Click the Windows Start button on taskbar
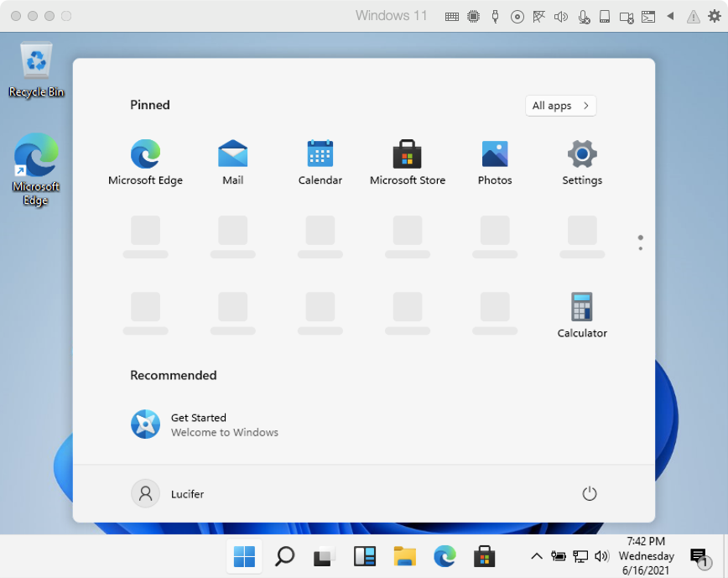The image size is (728, 578). [244, 556]
